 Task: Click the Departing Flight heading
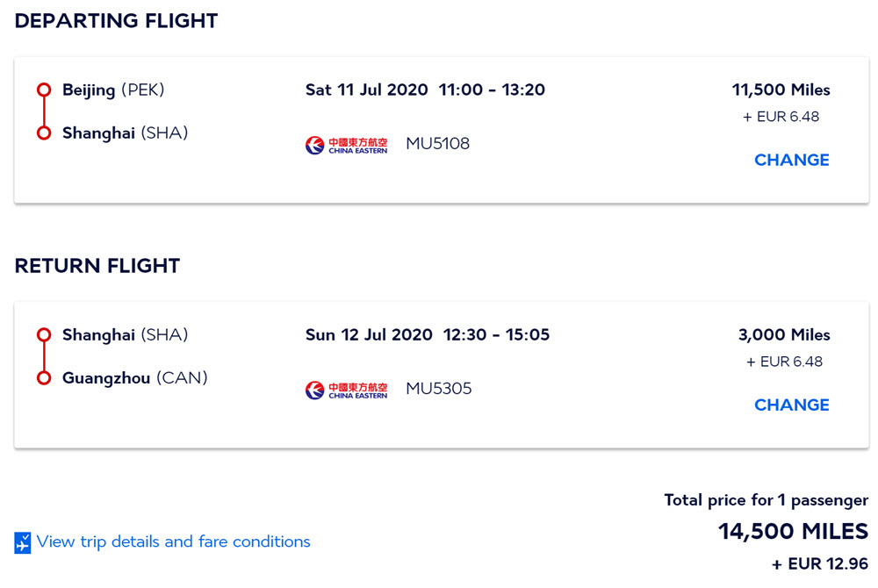click(x=116, y=21)
